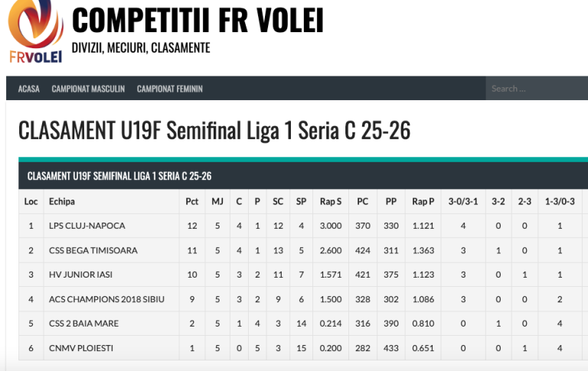Click the Rap S column header
The image size is (588, 371).
pos(331,202)
